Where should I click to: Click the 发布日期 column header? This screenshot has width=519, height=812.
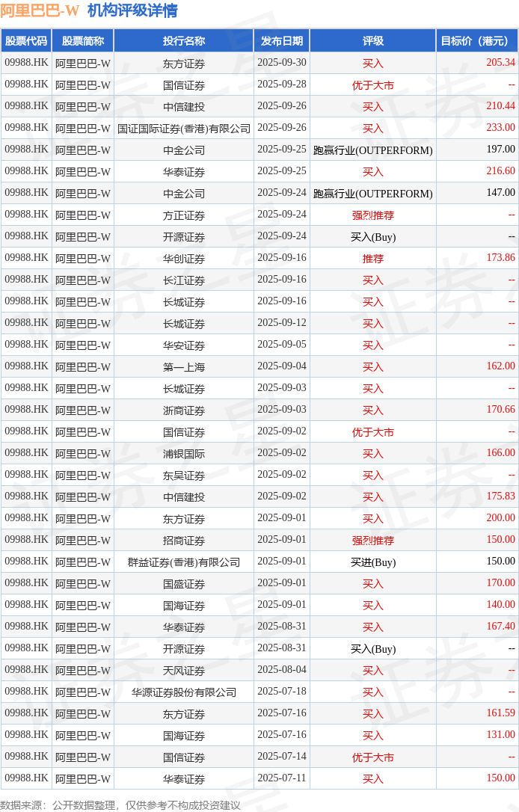tap(282, 41)
